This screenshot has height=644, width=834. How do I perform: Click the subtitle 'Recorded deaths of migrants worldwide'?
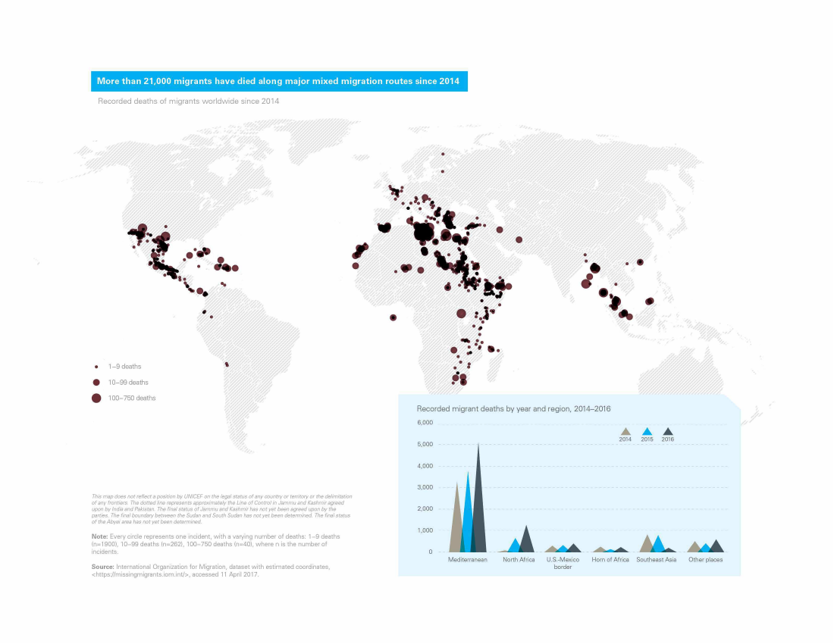(188, 101)
